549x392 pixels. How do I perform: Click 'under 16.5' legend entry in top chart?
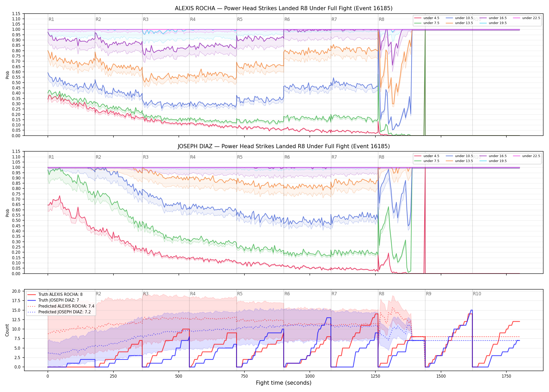click(x=493, y=18)
